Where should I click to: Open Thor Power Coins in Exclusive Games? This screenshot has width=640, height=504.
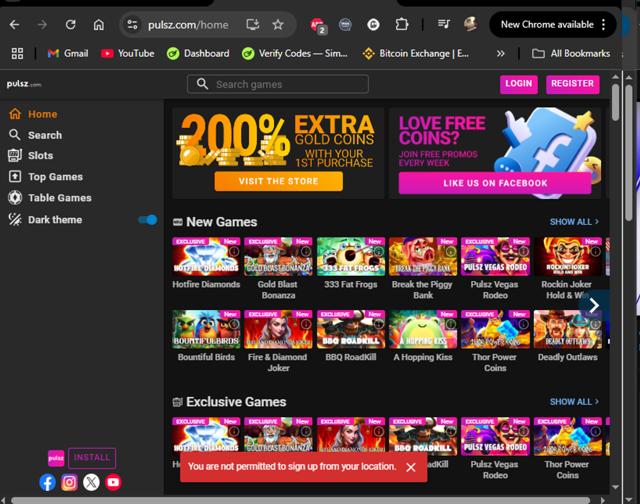coord(567,436)
